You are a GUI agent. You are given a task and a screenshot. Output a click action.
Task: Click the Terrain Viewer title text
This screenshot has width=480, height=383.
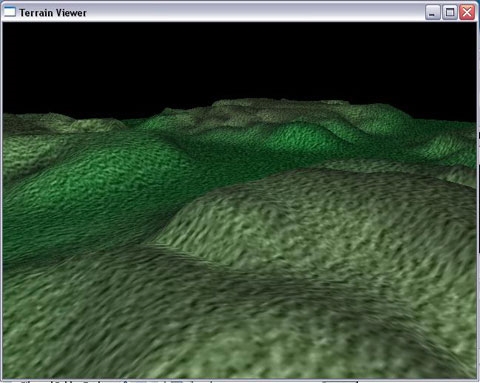coord(53,13)
